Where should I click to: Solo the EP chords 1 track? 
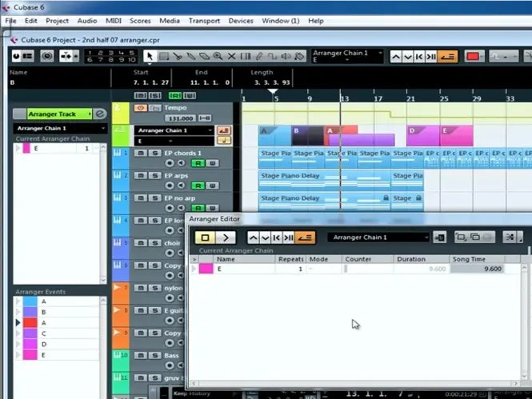[x=154, y=153]
